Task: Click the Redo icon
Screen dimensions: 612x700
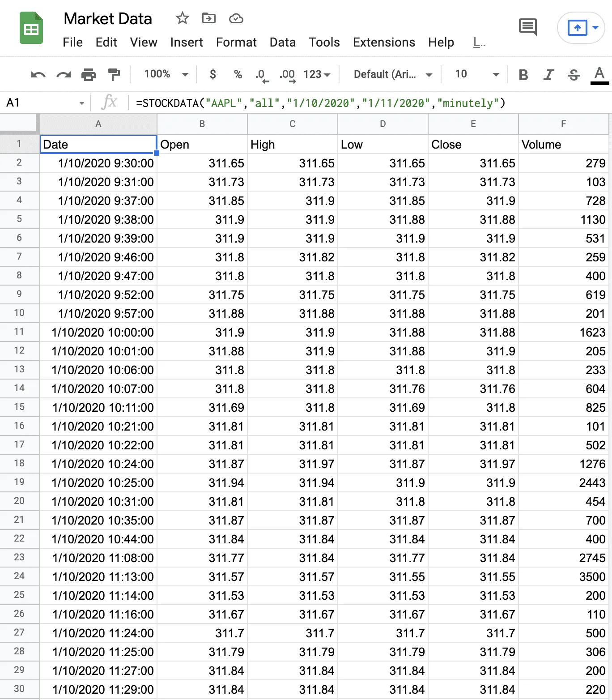Action: [x=64, y=74]
